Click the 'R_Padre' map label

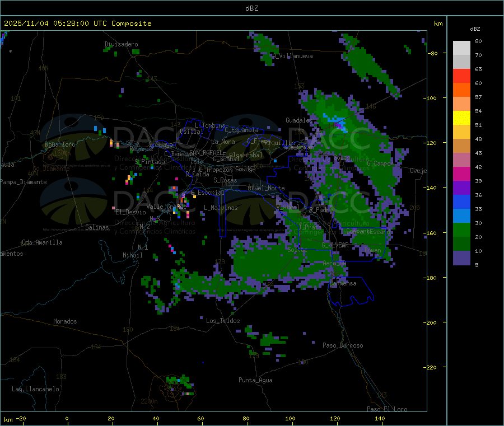pos(321,210)
